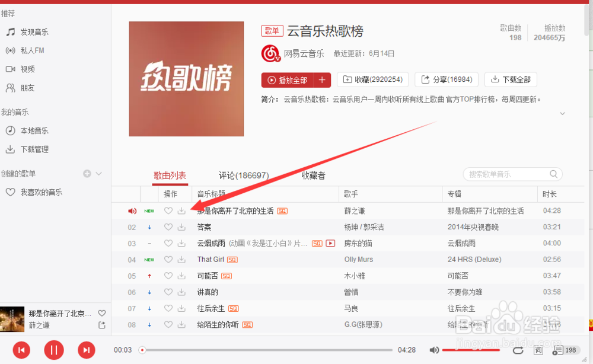Click the 热歌榜 cover image
This screenshot has width=593, height=364.
click(x=186, y=79)
